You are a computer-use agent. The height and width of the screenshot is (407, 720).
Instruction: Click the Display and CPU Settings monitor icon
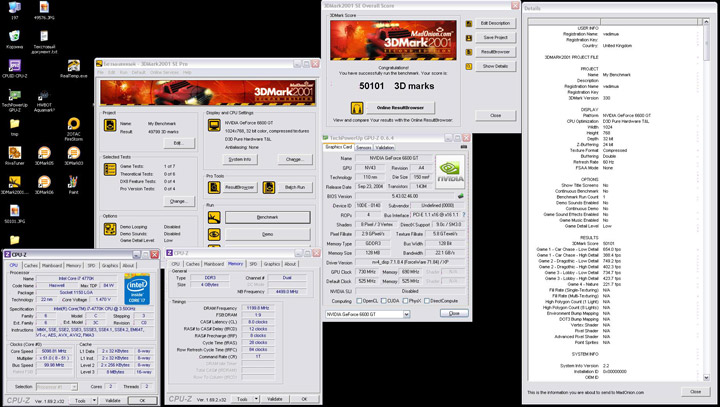[214, 125]
